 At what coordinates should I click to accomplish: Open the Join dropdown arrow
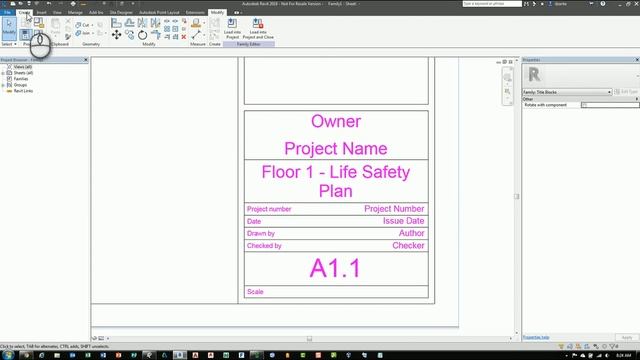pos(93,33)
